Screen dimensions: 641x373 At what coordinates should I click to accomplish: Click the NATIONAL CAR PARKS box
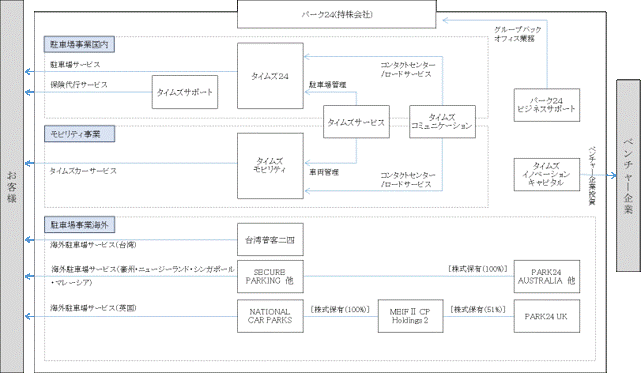click(x=270, y=316)
